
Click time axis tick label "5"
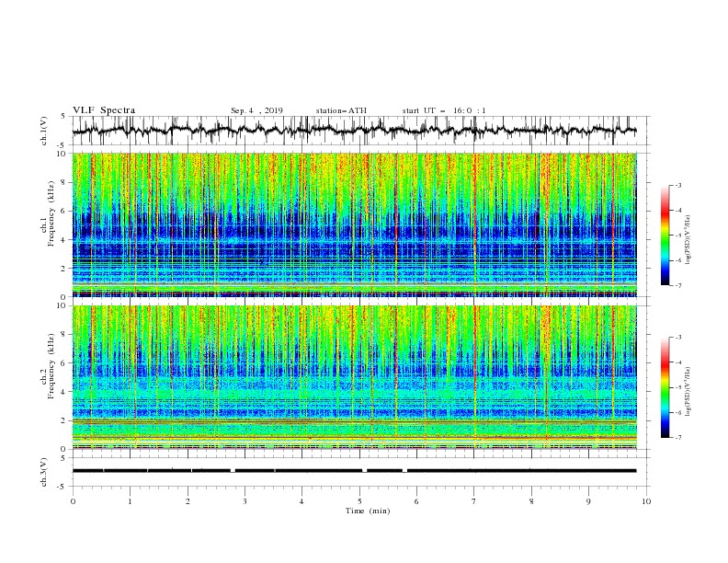pos(359,501)
